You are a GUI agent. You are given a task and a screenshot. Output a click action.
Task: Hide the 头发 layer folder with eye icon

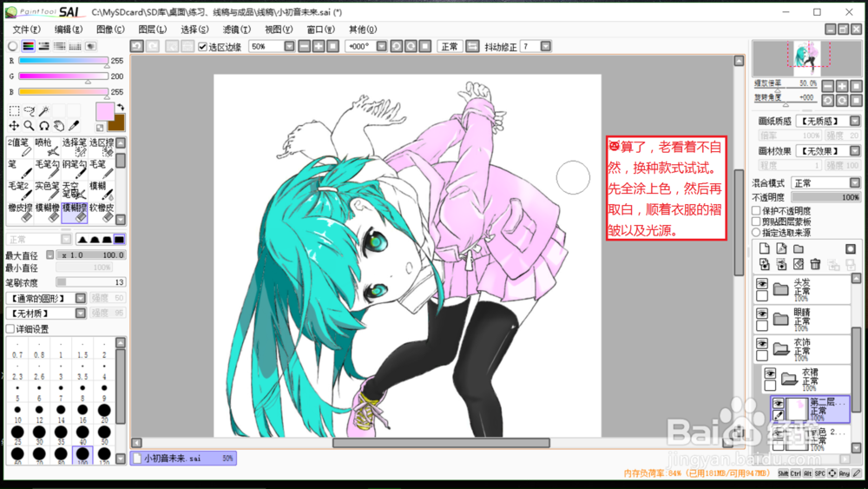[x=762, y=283]
